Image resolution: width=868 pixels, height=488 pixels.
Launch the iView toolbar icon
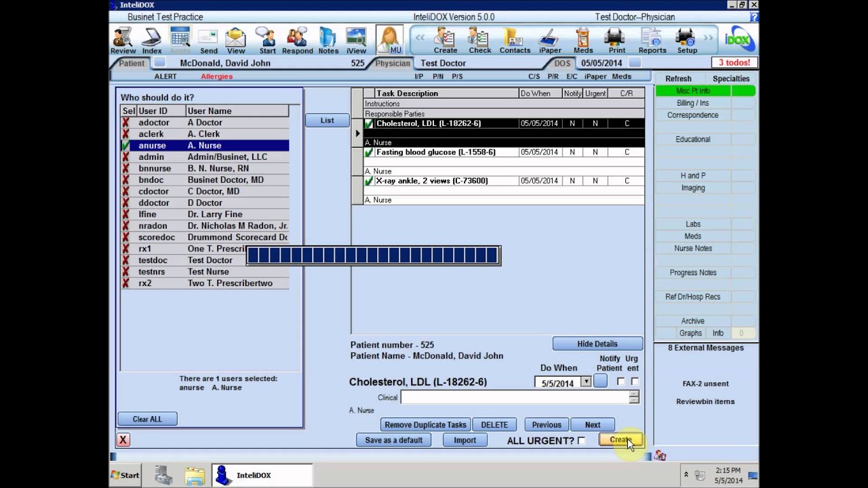coord(356,41)
